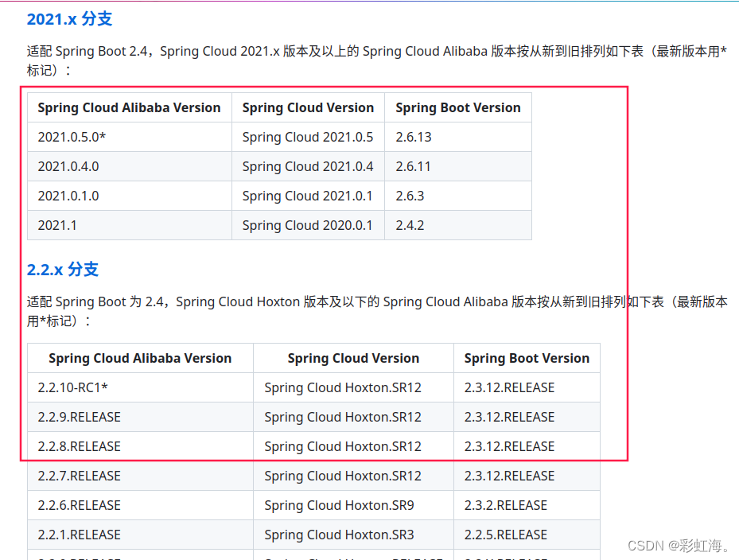Screen dimensions: 739x560
Task: Select 2.3.12.RELEASE cell in 2.2.7.RELEASE row
Action: click(x=527, y=476)
